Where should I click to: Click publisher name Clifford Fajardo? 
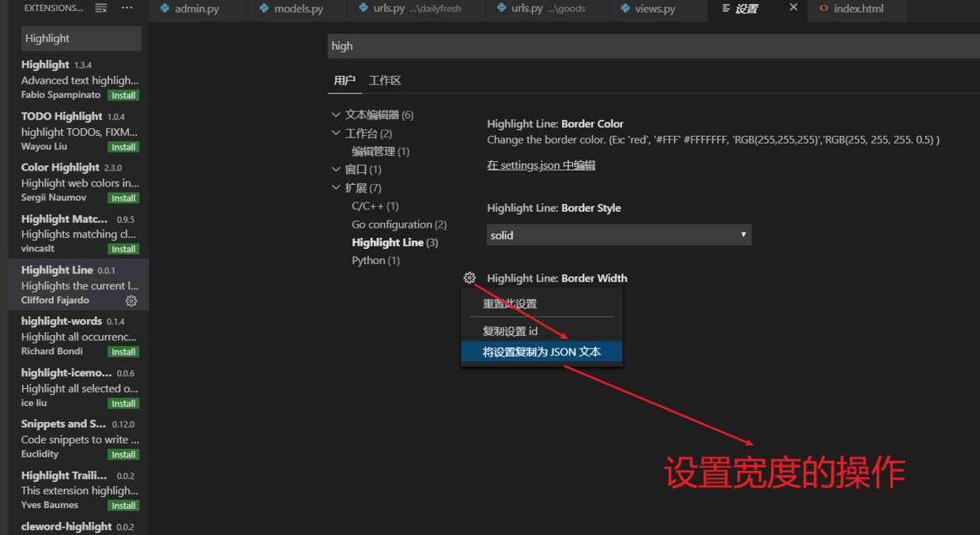55,300
